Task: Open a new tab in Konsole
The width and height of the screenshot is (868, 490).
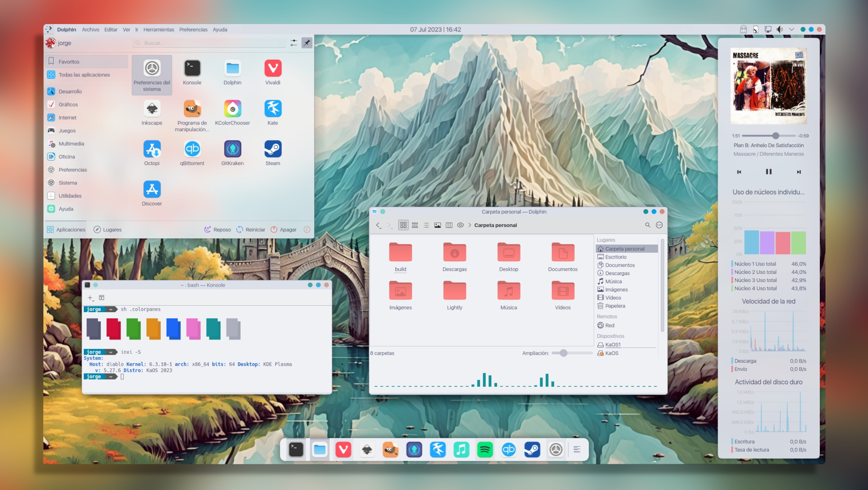Action: coord(90,298)
